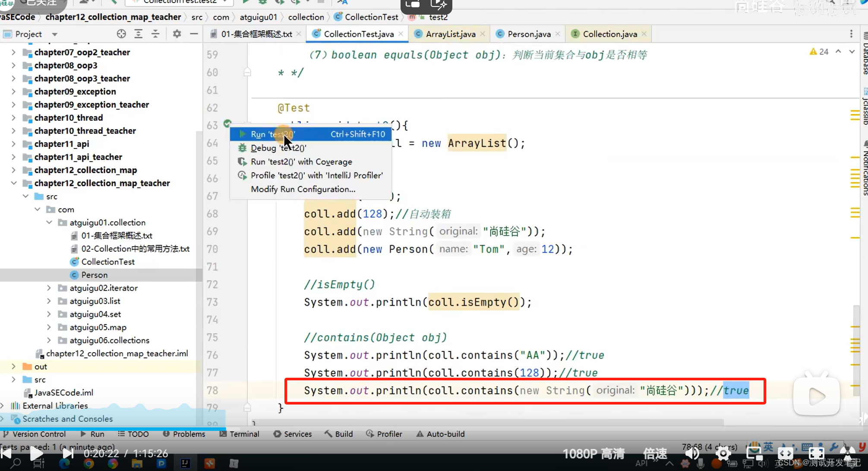Expand the chapter12_collection_map module

point(13,170)
